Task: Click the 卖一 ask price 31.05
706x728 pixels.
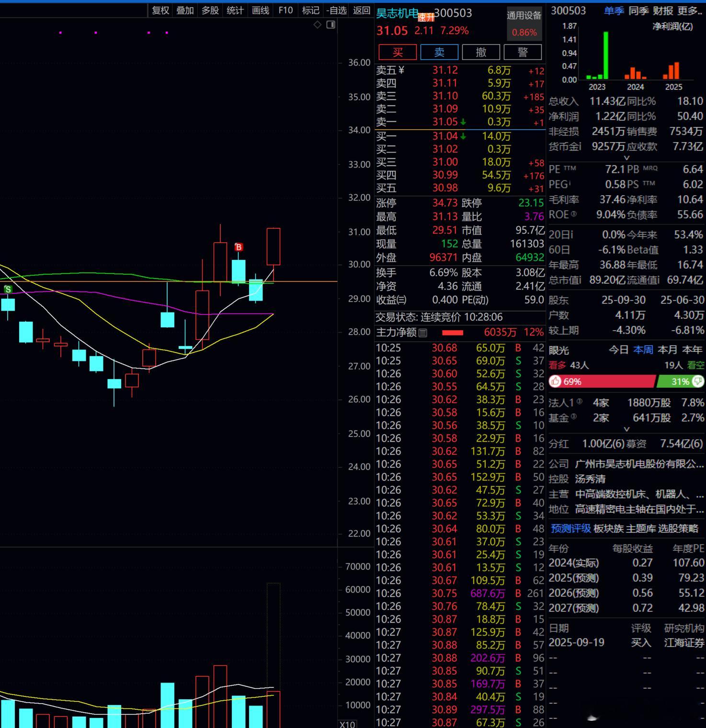Action: (x=445, y=122)
